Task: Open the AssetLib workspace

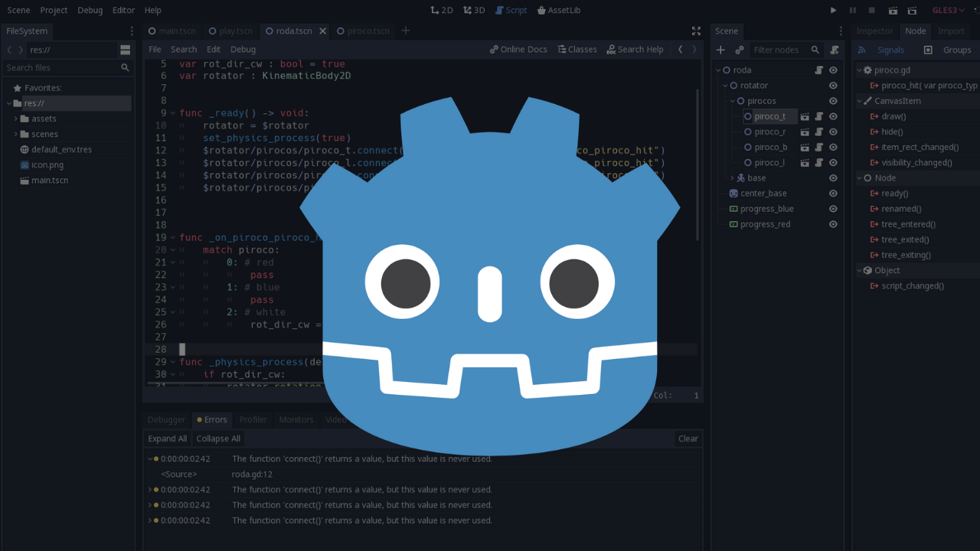Action: (x=559, y=10)
